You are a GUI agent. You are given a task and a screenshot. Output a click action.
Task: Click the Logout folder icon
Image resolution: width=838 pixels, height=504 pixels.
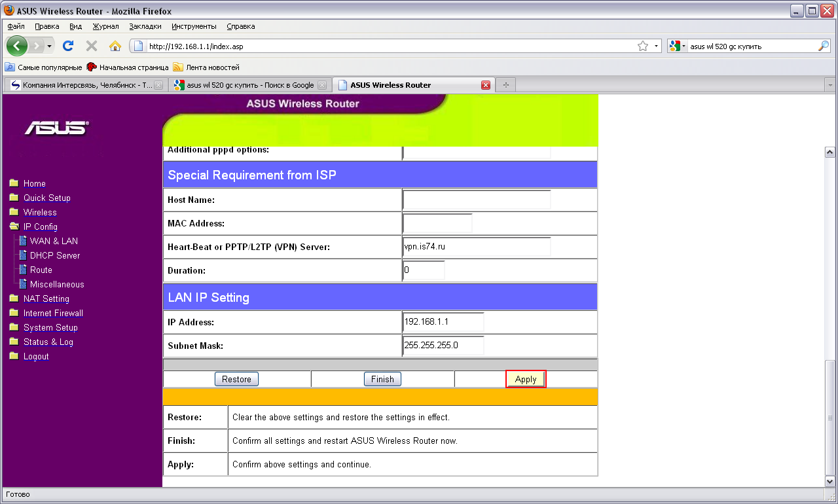pyautogui.click(x=14, y=356)
